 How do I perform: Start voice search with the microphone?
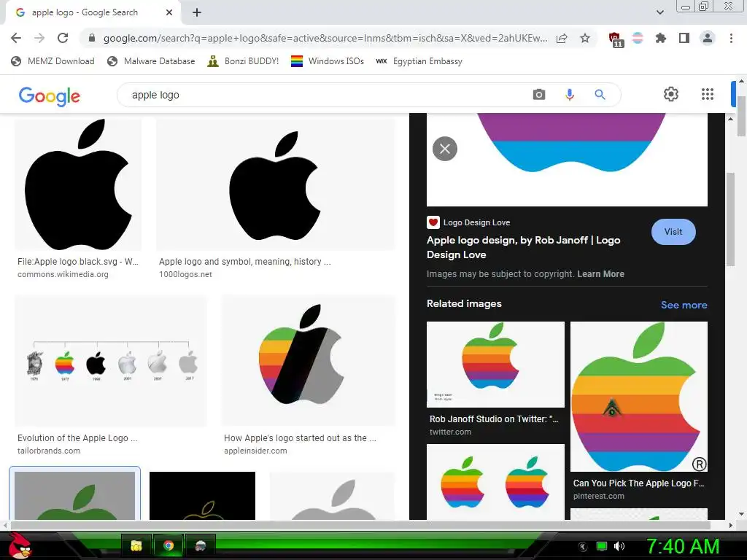tap(569, 94)
